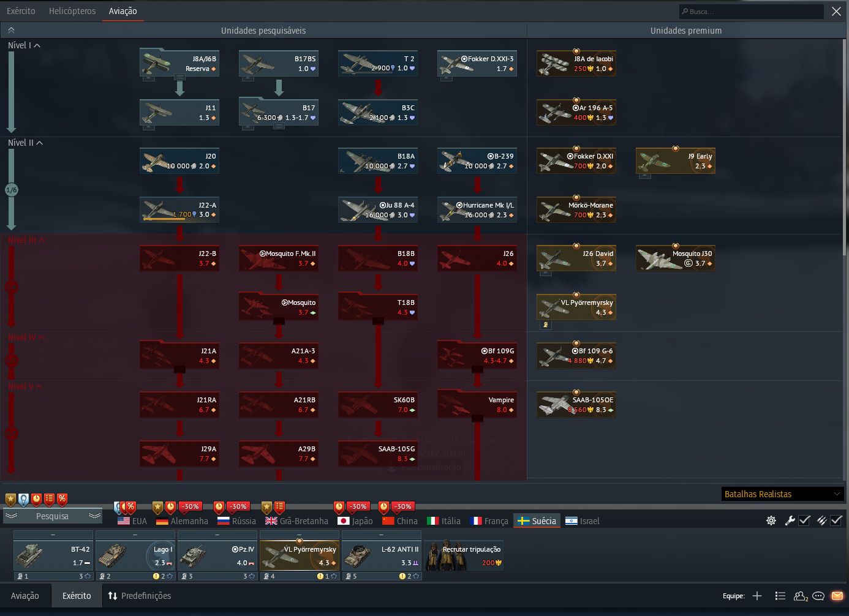Collapse the Nível II tier section
Screen dimensions: 849x616
tap(25, 143)
